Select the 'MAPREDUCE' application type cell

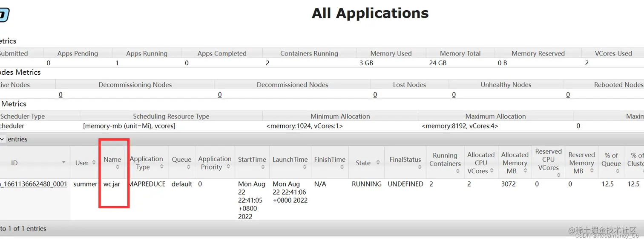(x=147, y=184)
